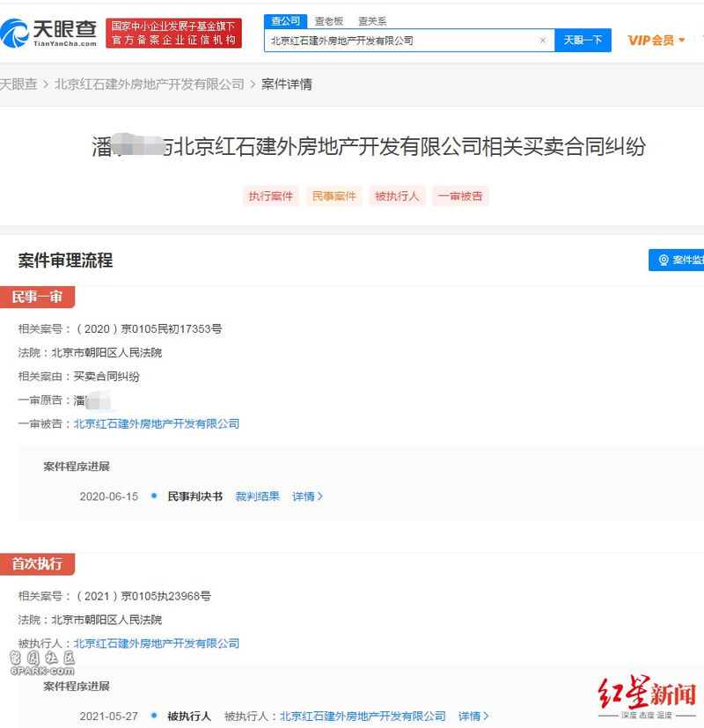
Task: Clear the search box with the x icon
Action: click(x=542, y=40)
